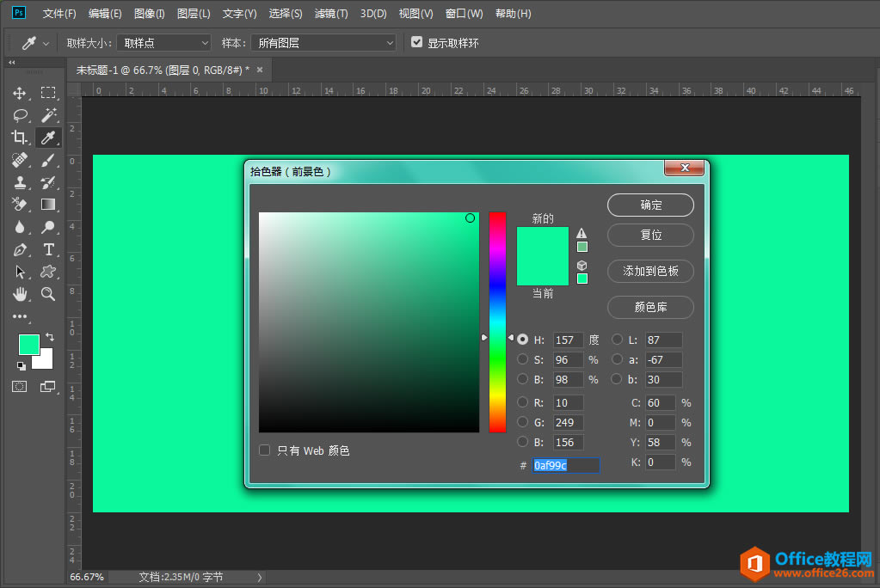Click the not web-safe cube icon
This screenshot has height=588, width=880.
point(582,266)
